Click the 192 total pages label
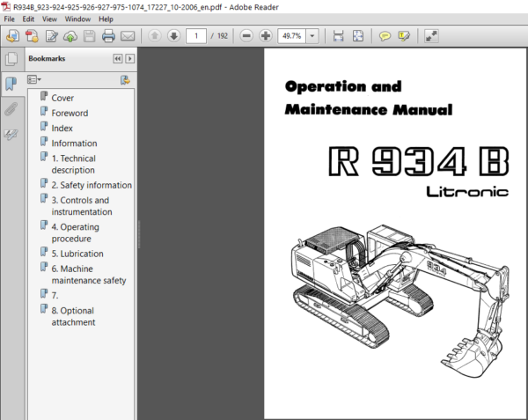Viewport: 528px width, 420px height. [223, 36]
